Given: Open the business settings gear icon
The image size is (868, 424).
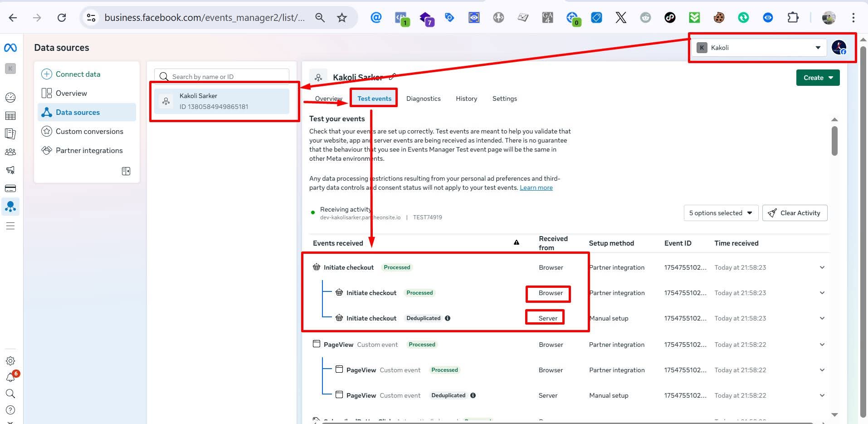Looking at the screenshot, I should tap(10, 360).
